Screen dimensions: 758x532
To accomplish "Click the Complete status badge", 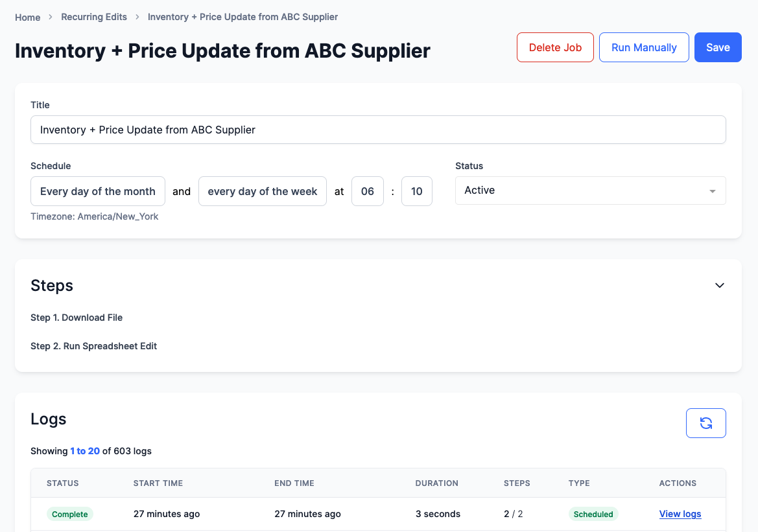I will [69, 514].
